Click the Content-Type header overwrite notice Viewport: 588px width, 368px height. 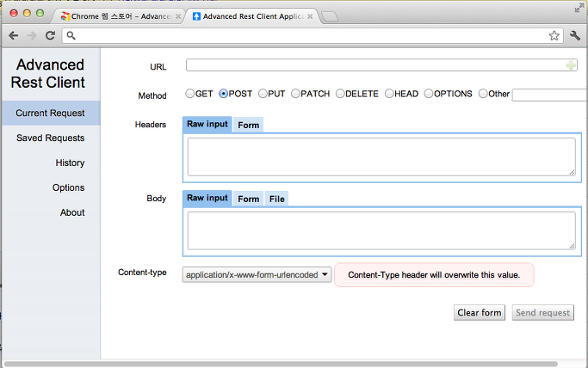[434, 275]
